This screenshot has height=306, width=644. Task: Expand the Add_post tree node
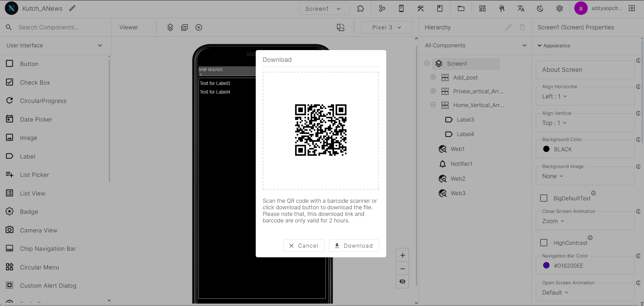433,77
